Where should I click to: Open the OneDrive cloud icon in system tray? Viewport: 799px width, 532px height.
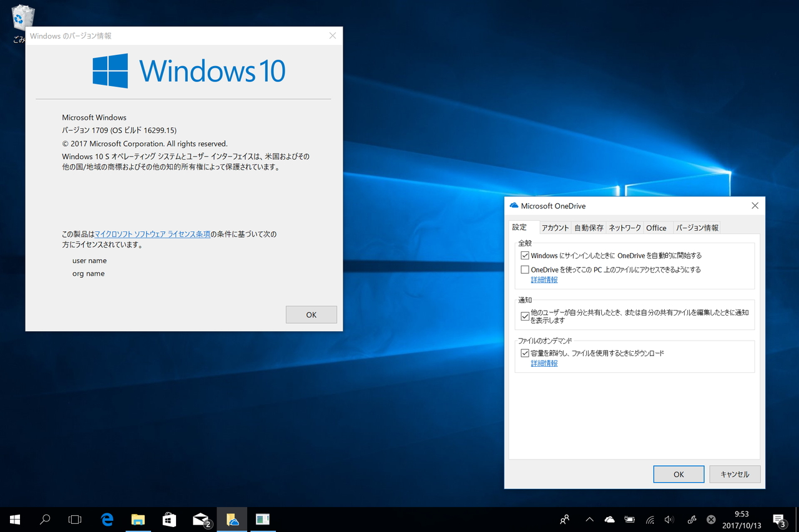(609, 519)
